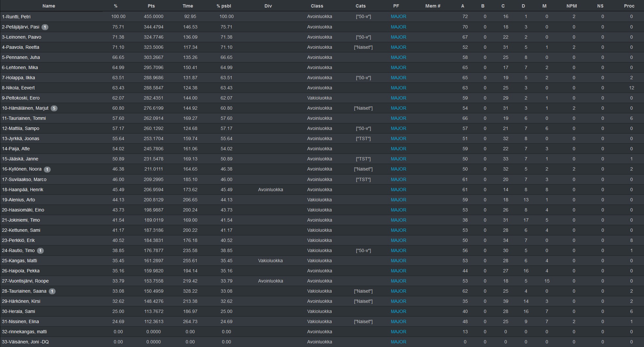Open MAJOR link in Nikola, Eevert row
644x347 pixels.
(398, 88)
